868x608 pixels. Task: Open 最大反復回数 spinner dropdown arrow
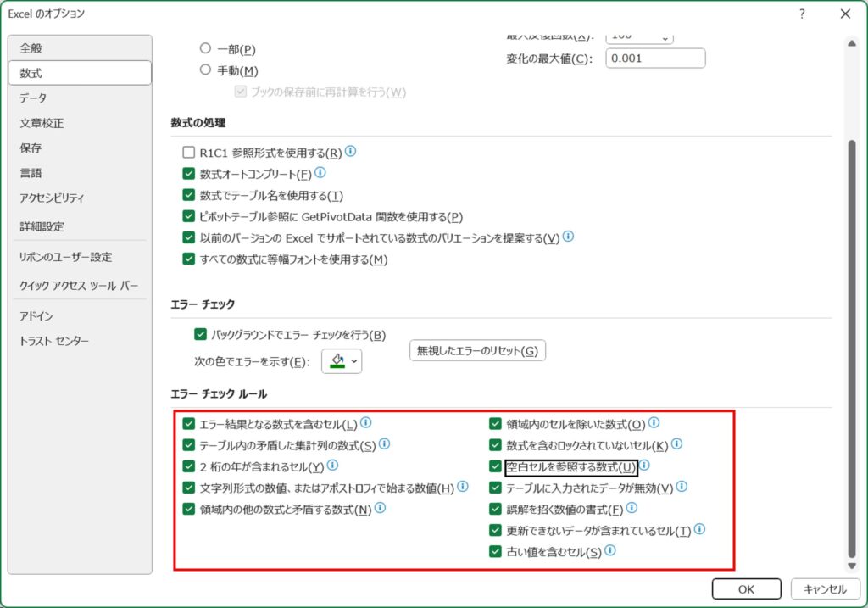pyautogui.click(x=665, y=37)
